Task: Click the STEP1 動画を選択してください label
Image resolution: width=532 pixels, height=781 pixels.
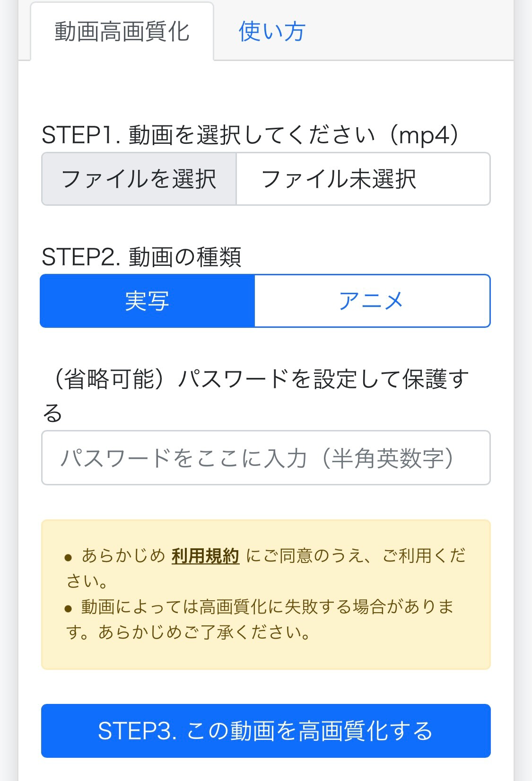Action: (x=213, y=135)
